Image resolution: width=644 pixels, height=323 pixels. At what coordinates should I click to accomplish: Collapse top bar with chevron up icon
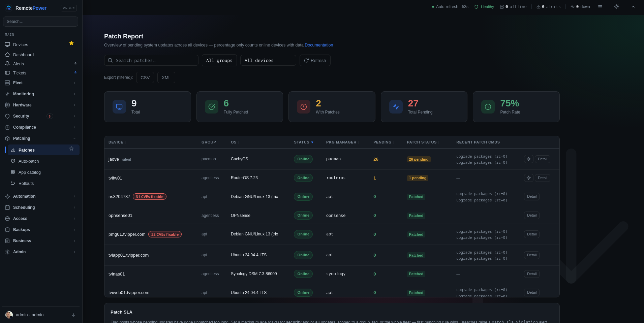[633, 7]
